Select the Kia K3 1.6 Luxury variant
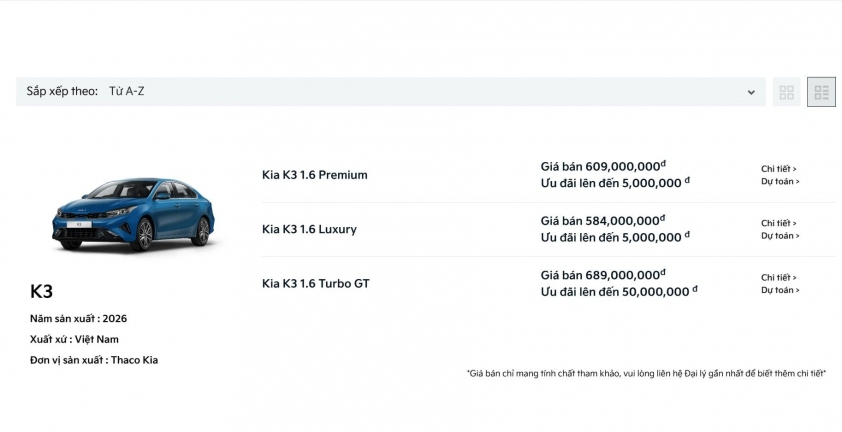842x432 pixels. coord(309,229)
